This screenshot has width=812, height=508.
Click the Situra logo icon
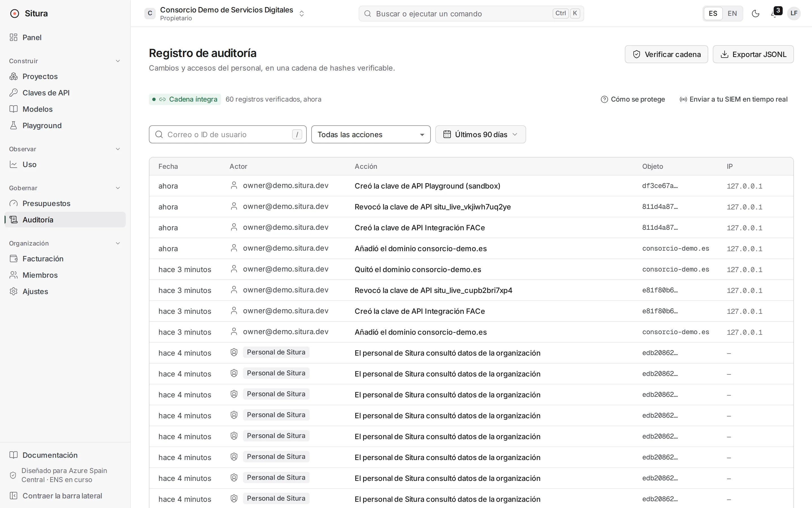click(14, 14)
